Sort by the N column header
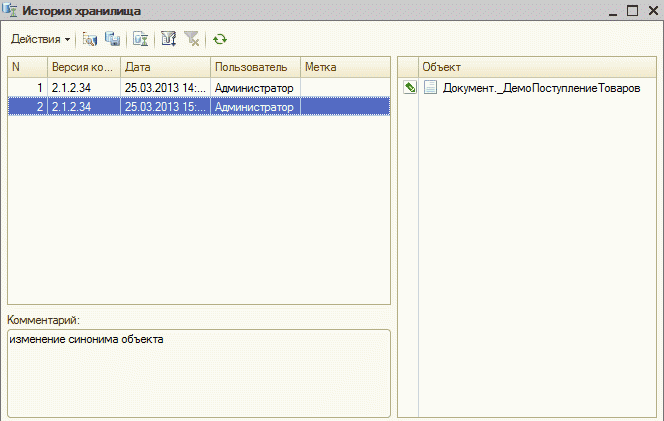The height and width of the screenshot is (421, 664). (x=27, y=67)
